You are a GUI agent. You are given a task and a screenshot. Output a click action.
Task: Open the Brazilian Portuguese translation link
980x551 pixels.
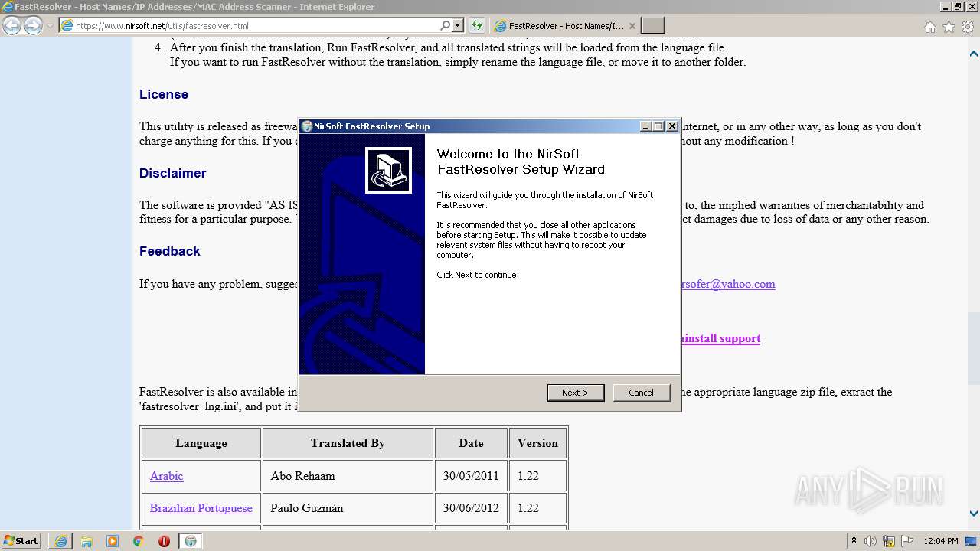[201, 508]
